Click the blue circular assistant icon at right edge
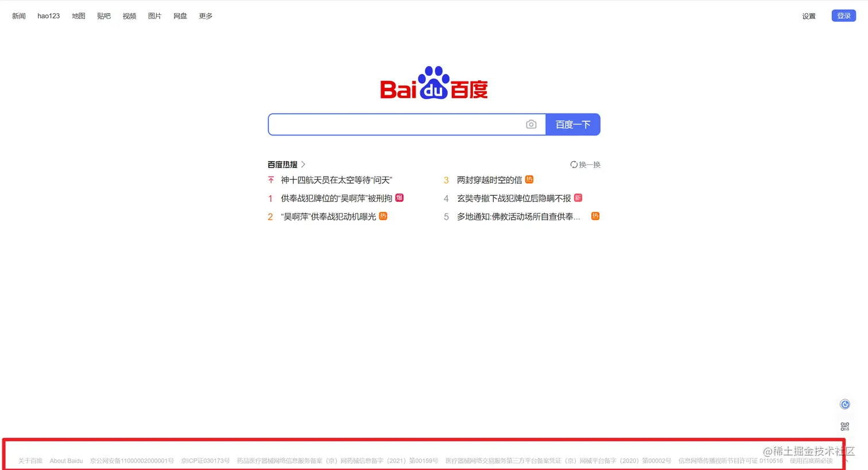The width and height of the screenshot is (868, 470). [844, 405]
